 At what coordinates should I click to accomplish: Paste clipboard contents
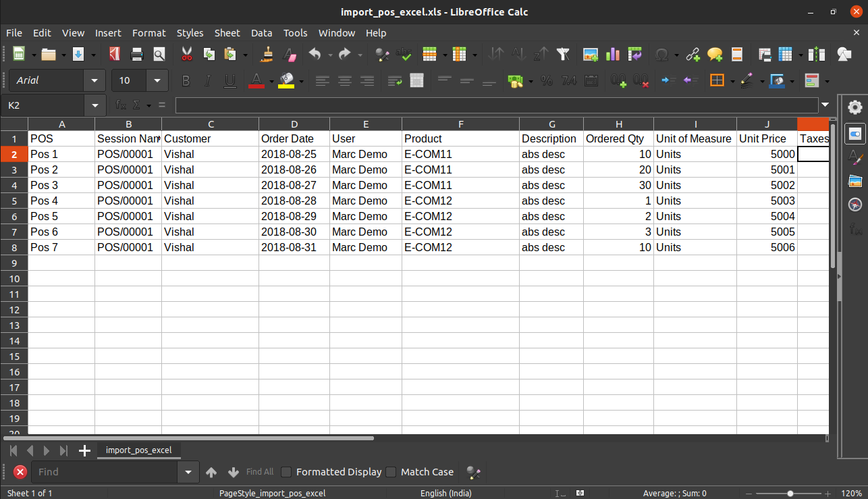click(x=230, y=55)
